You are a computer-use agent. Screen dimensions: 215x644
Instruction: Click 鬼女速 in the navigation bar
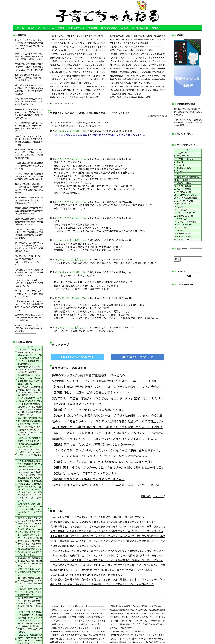155,28
